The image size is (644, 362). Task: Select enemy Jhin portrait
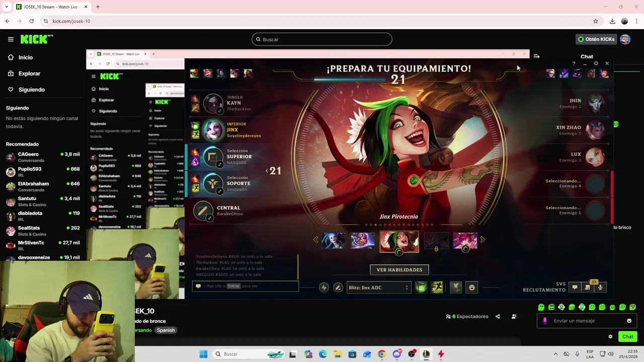tap(595, 104)
